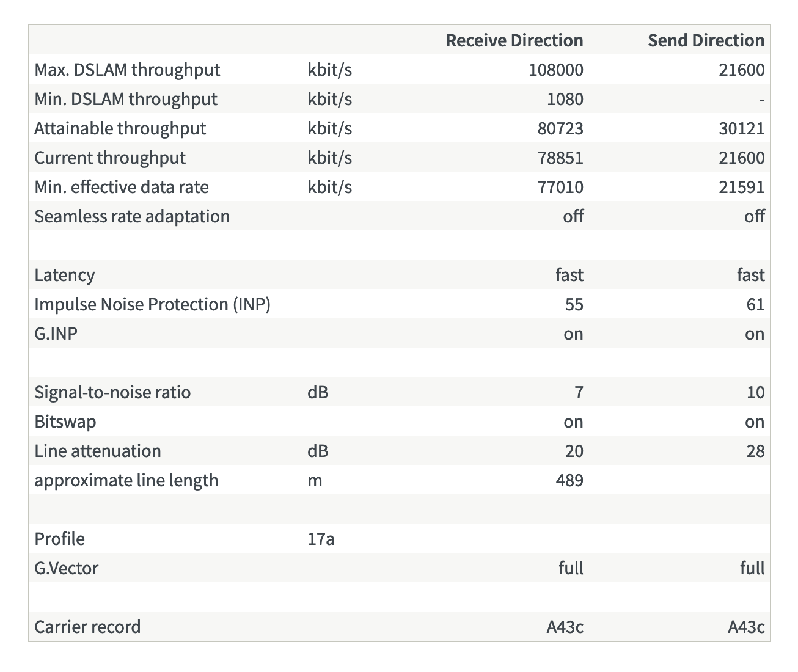Click the G.Vector row label
This screenshot has height=672, width=798.
[x=67, y=568]
